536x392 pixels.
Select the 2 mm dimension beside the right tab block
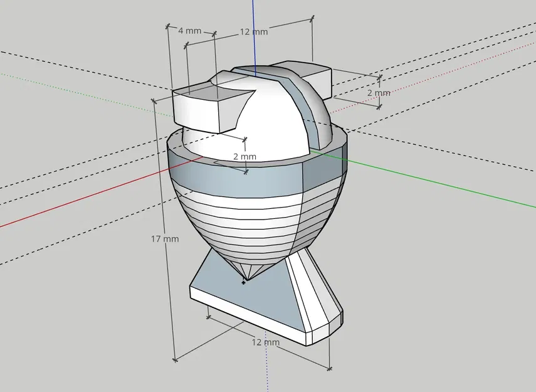click(379, 93)
